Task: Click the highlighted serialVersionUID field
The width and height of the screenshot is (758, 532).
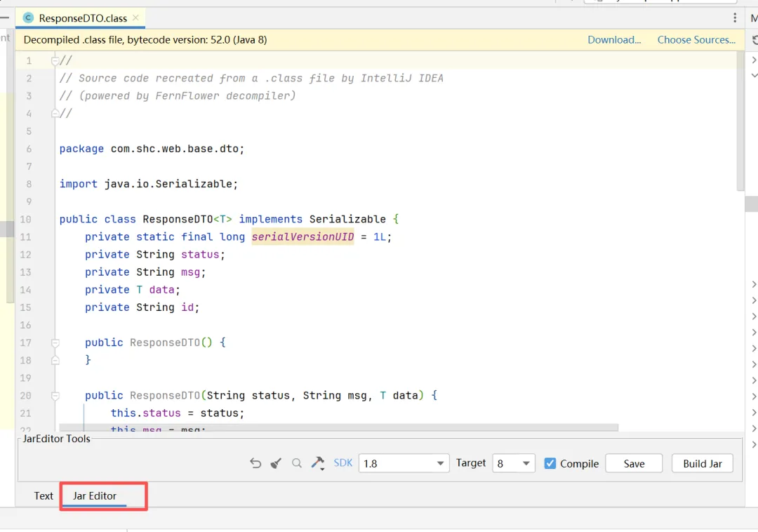Action: [x=302, y=237]
